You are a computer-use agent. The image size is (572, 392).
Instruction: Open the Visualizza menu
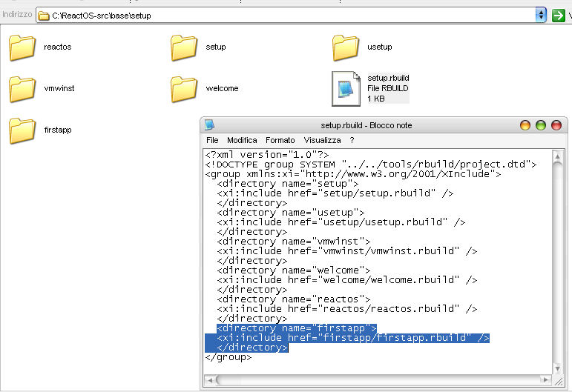coord(322,140)
